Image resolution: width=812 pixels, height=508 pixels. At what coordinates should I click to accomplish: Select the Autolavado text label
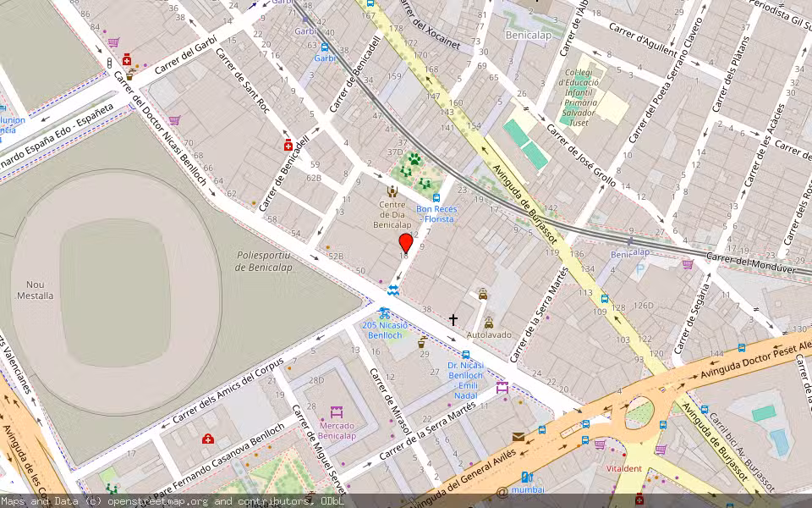[x=489, y=335]
